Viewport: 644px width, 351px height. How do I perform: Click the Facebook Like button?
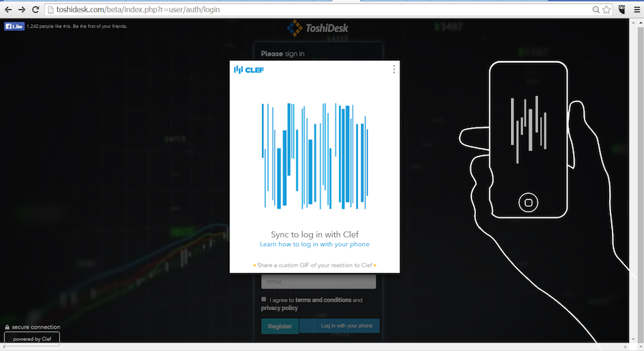coord(14,26)
